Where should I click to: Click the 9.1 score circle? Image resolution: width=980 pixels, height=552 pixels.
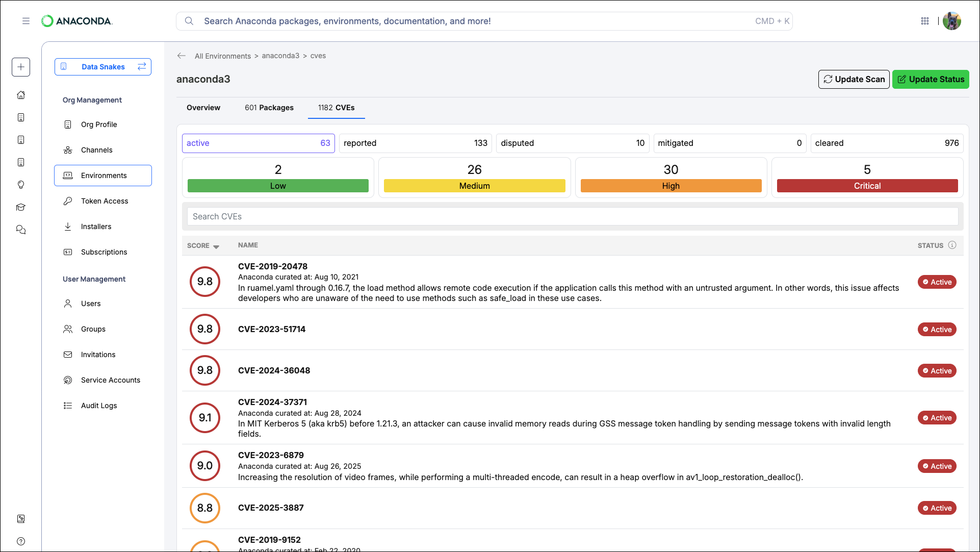pos(205,418)
